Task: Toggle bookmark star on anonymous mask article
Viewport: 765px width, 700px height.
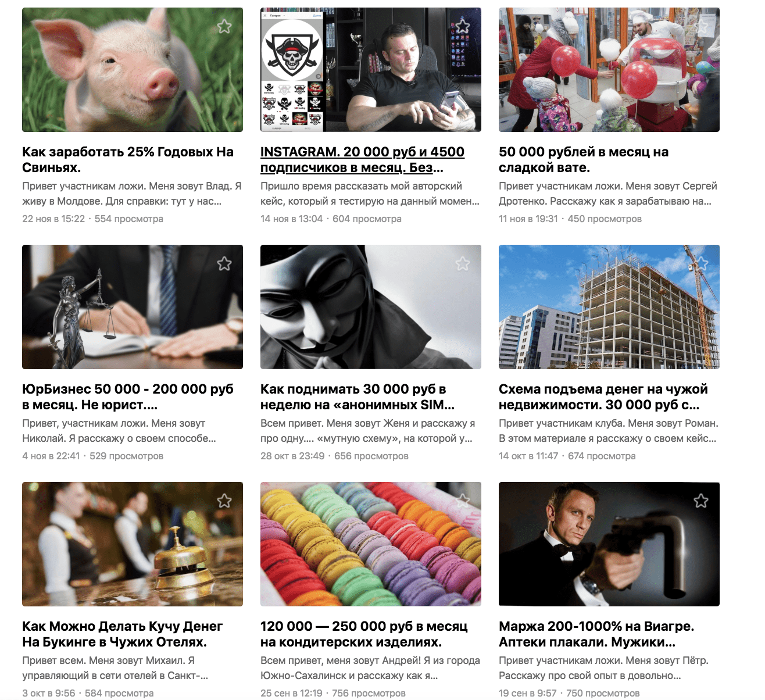Action: (463, 264)
